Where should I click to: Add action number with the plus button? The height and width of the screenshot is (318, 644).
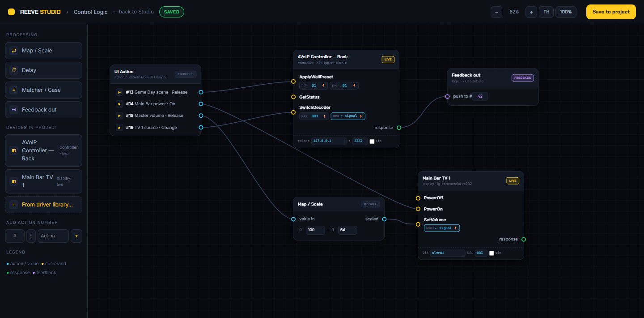click(x=76, y=236)
